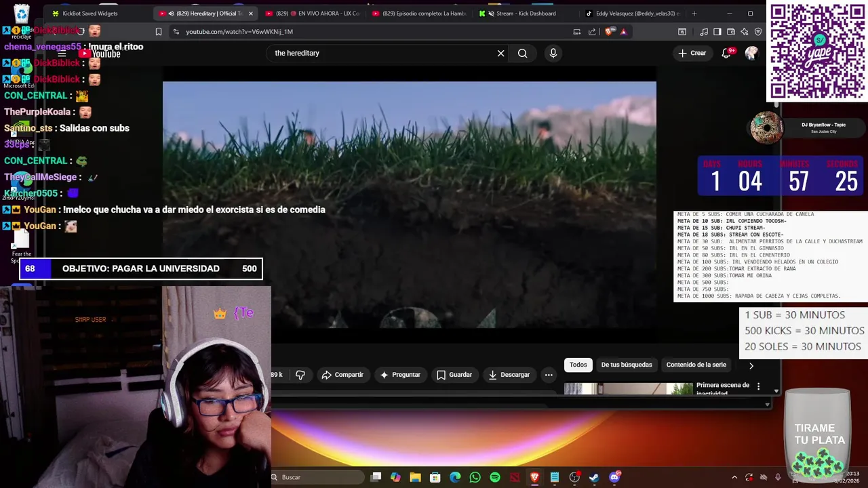Click the Descargar download button

[x=509, y=375]
